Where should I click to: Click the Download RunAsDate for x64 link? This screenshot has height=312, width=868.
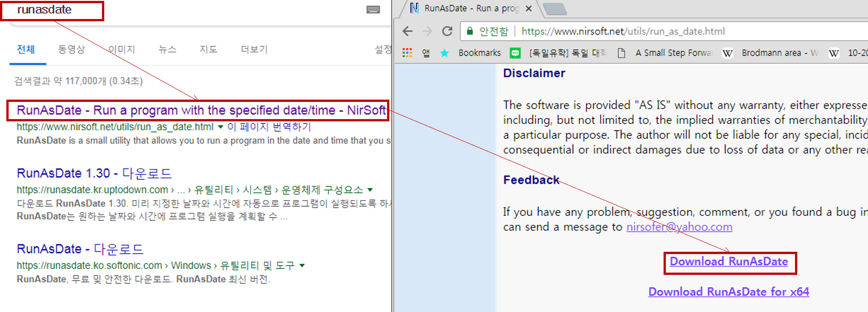[x=729, y=292]
